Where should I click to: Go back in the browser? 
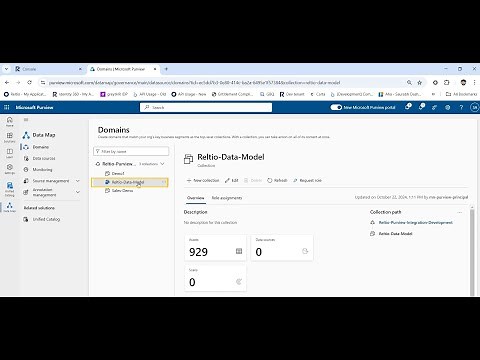click(7, 82)
